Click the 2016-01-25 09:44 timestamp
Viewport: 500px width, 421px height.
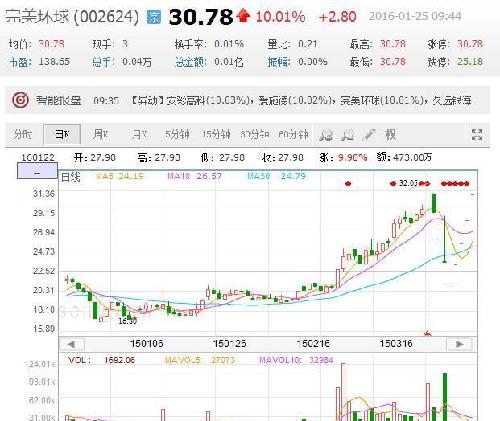[x=415, y=16]
